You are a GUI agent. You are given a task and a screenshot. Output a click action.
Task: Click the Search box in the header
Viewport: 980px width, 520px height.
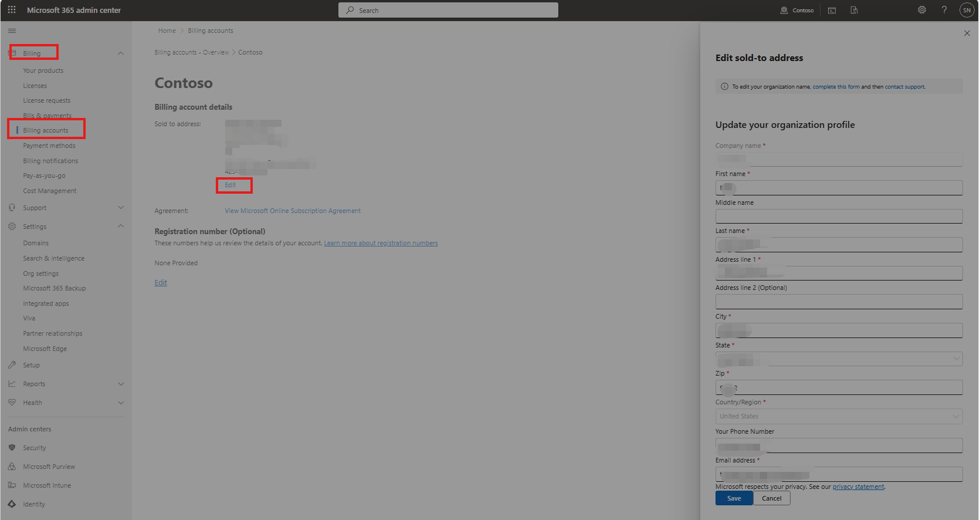click(448, 10)
